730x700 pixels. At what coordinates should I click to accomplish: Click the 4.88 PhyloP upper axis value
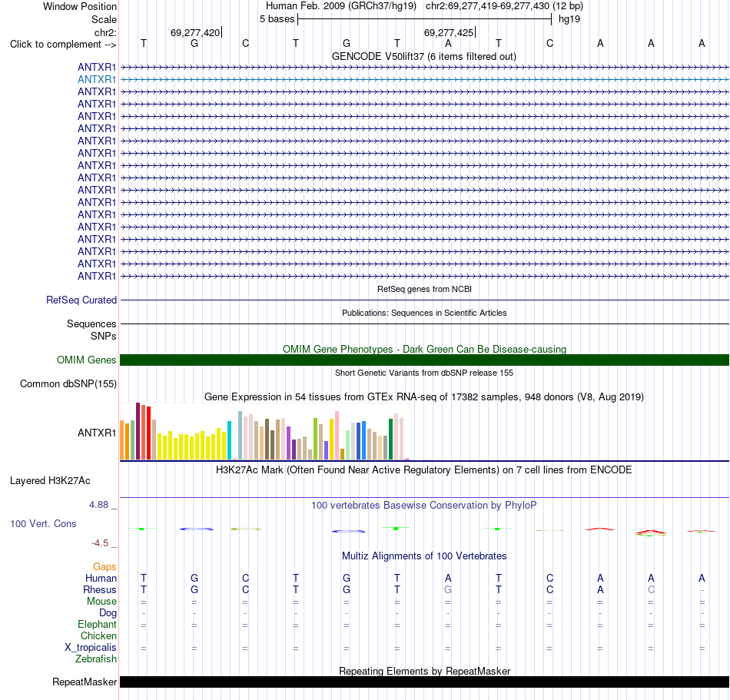[x=98, y=505]
